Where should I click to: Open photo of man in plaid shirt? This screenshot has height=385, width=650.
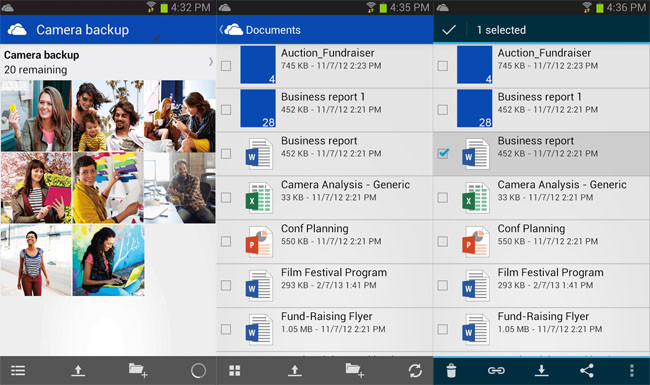click(x=180, y=188)
